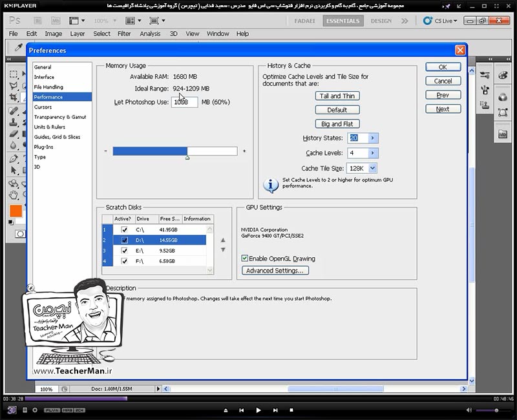Open the Mini Bridge panel icon
Screen dimensions: 517x420
(x=503, y=134)
